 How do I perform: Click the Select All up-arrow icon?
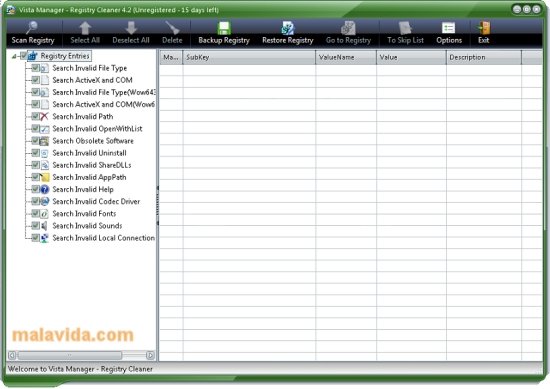click(85, 28)
